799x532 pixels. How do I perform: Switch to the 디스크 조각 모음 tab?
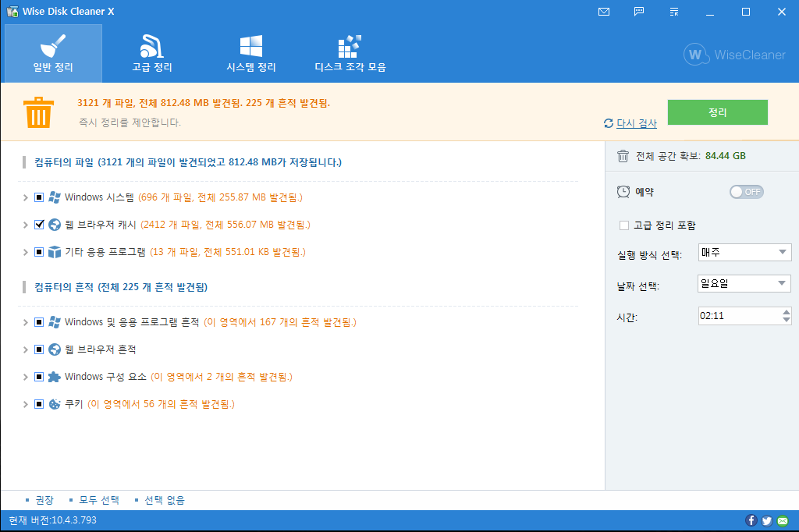350,54
